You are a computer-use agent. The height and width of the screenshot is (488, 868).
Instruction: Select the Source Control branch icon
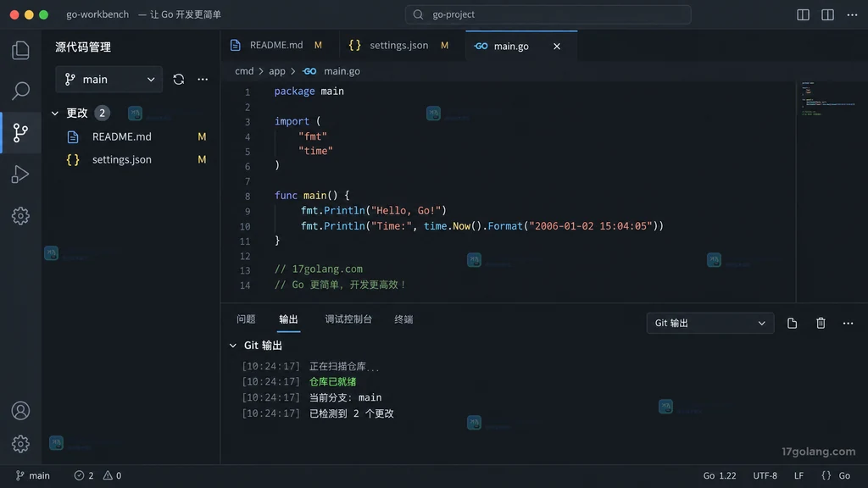pos(20,132)
